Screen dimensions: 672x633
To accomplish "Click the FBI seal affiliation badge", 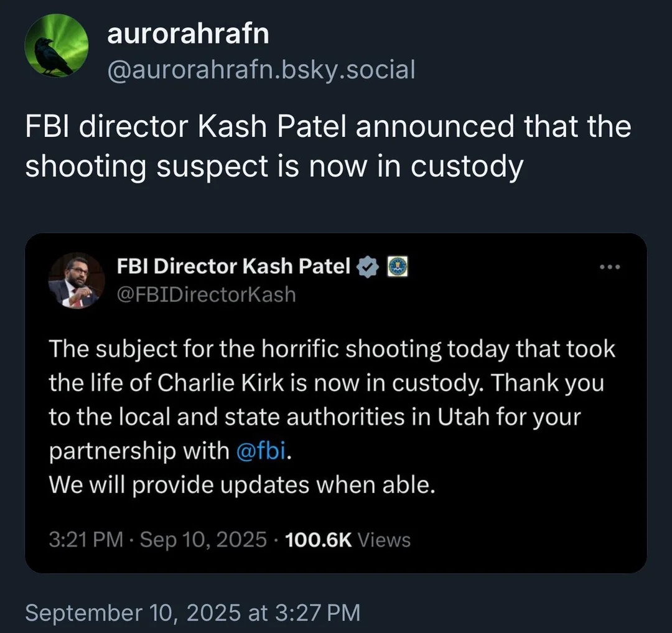I will coord(398,267).
